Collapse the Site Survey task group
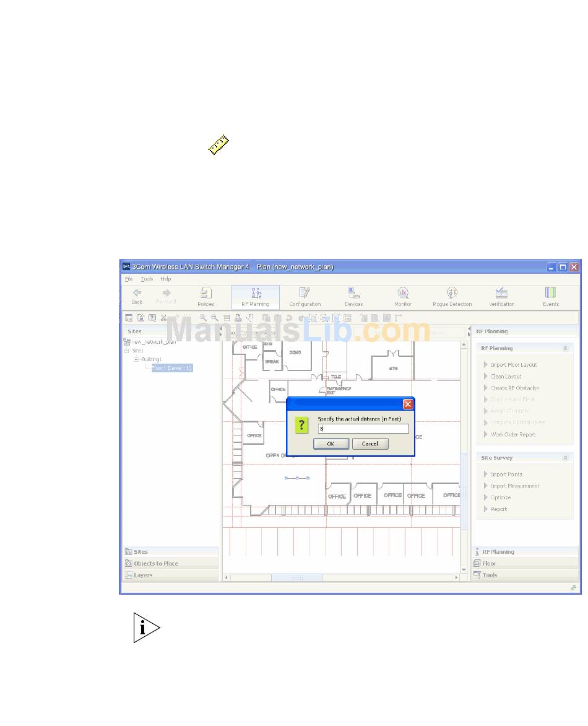The image size is (588, 726). 564,458
